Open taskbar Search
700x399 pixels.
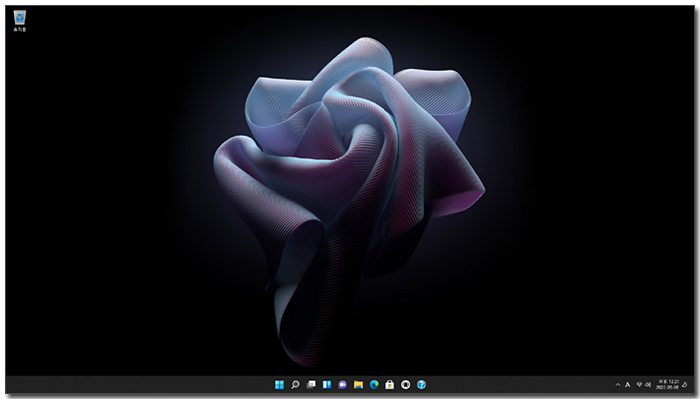tap(295, 384)
